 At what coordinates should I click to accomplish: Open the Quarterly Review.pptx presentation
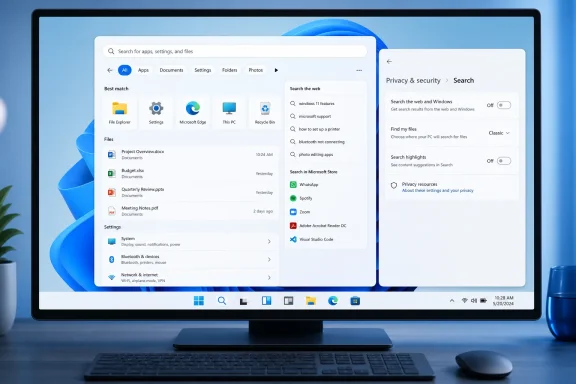click(x=190, y=192)
